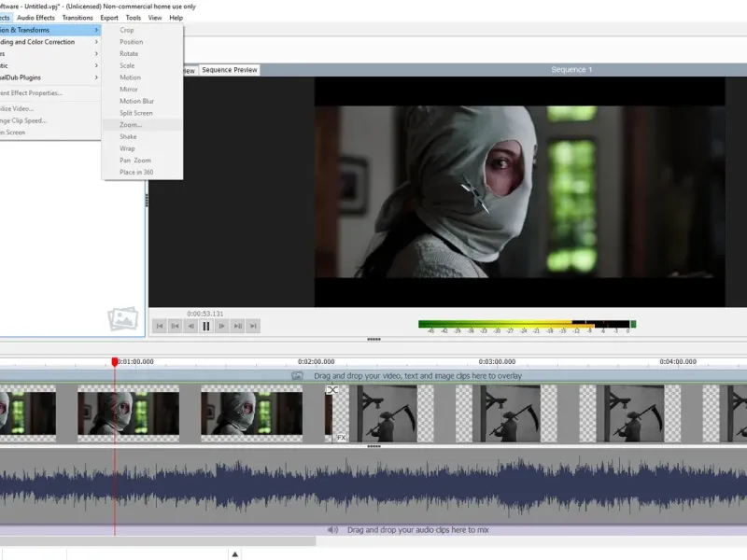Select the Scale effect
Viewport: 747px width, 560px height.
(143, 65)
